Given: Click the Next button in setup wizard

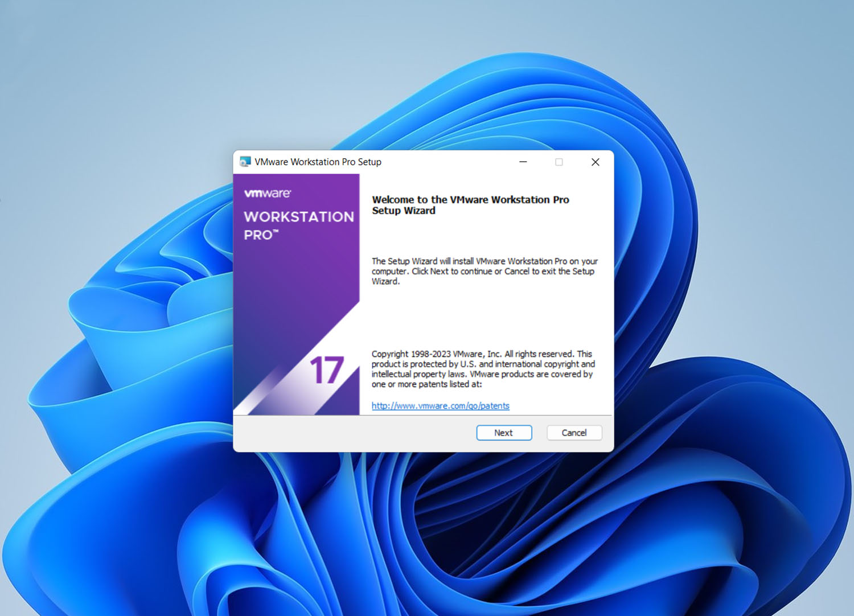Looking at the screenshot, I should 504,433.
